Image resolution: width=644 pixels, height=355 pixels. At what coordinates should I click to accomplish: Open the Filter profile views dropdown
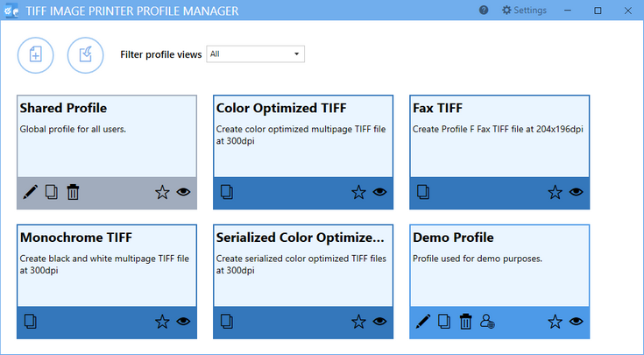[x=256, y=54]
